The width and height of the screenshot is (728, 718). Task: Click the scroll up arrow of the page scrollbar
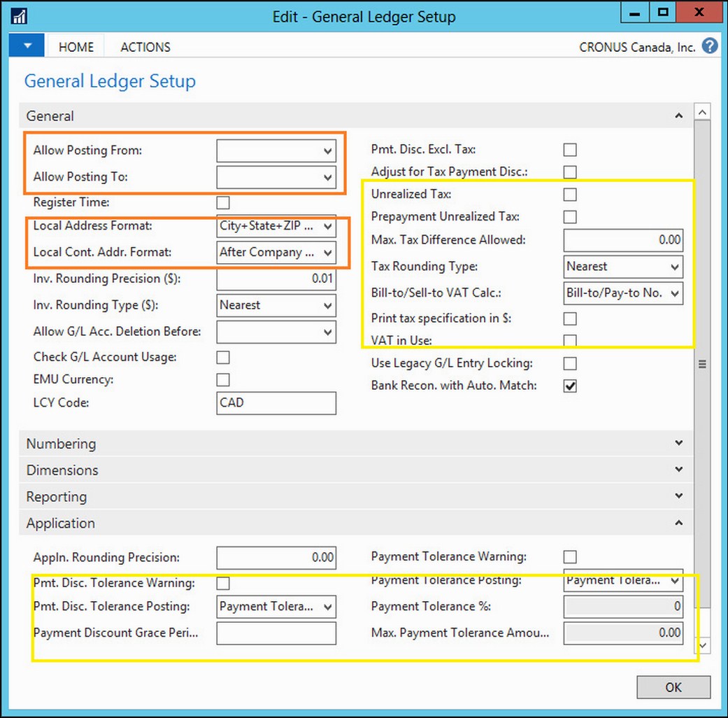[702, 112]
